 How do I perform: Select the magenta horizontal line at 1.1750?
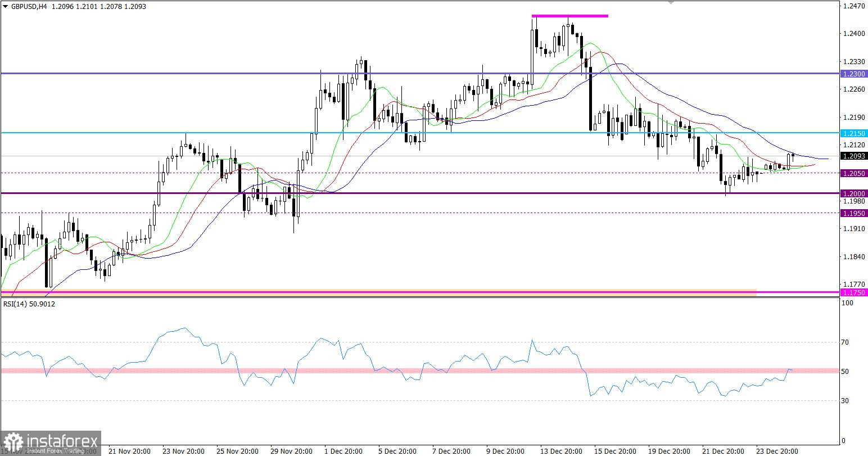(x=420, y=292)
